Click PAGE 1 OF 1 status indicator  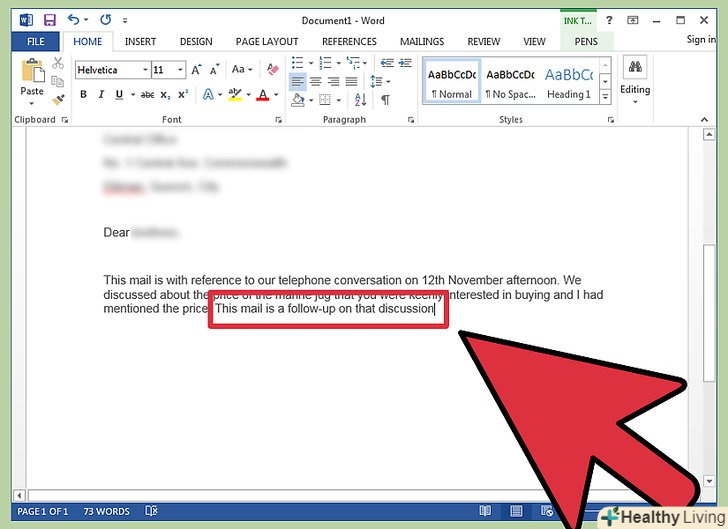[x=42, y=511]
